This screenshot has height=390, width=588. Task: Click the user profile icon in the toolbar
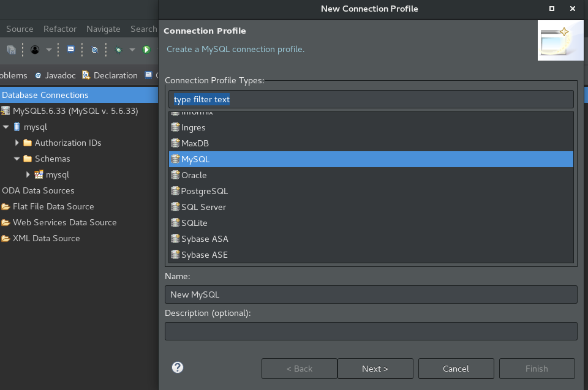(35, 50)
